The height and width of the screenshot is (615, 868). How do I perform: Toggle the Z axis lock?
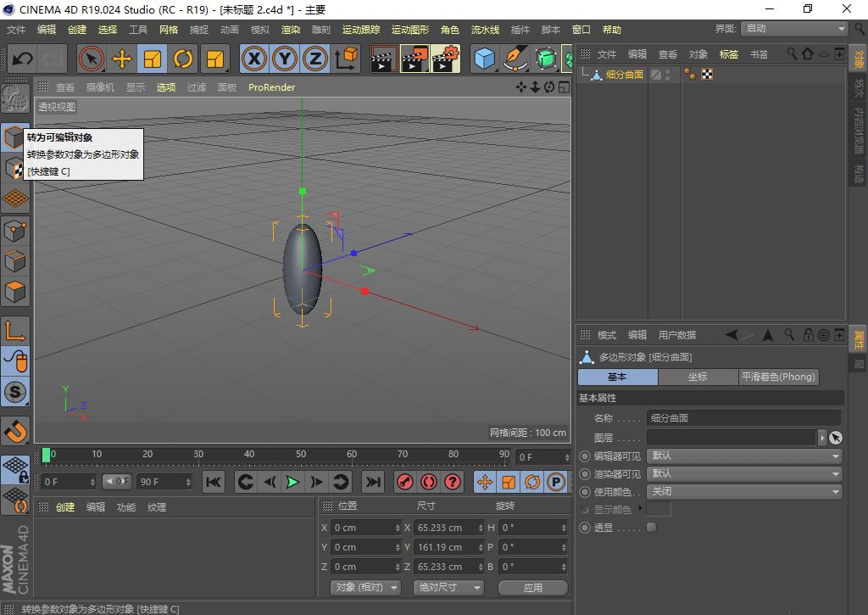point(315,59)
